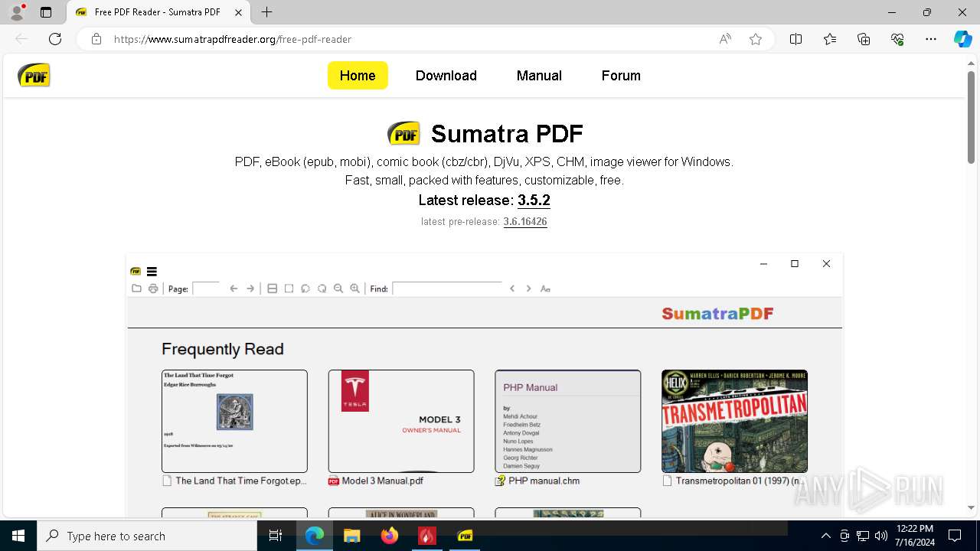This screenshot has height=551, width=980.
Task: Click the PHP manual.chm file name
Action: [x=544, y=481]
